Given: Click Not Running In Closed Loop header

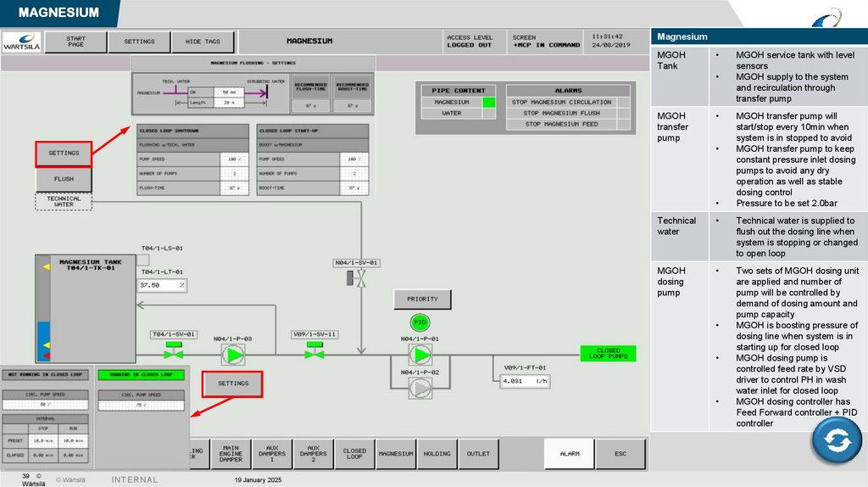Looking at the screenshot, I should [46, 375].
